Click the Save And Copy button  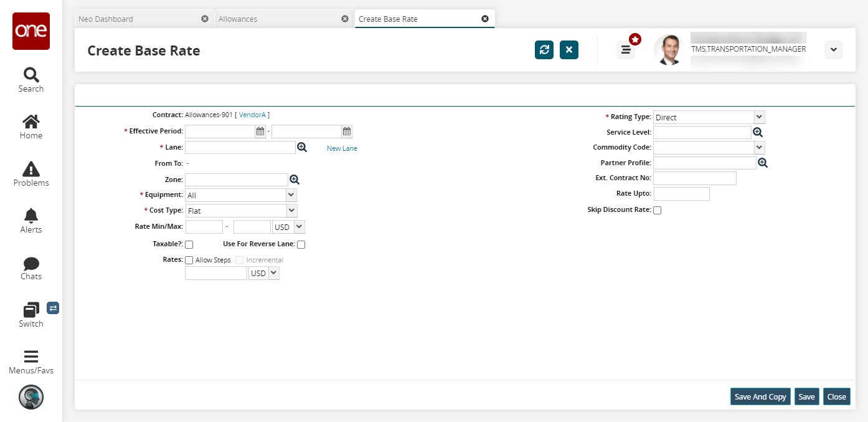click(760, 397)
